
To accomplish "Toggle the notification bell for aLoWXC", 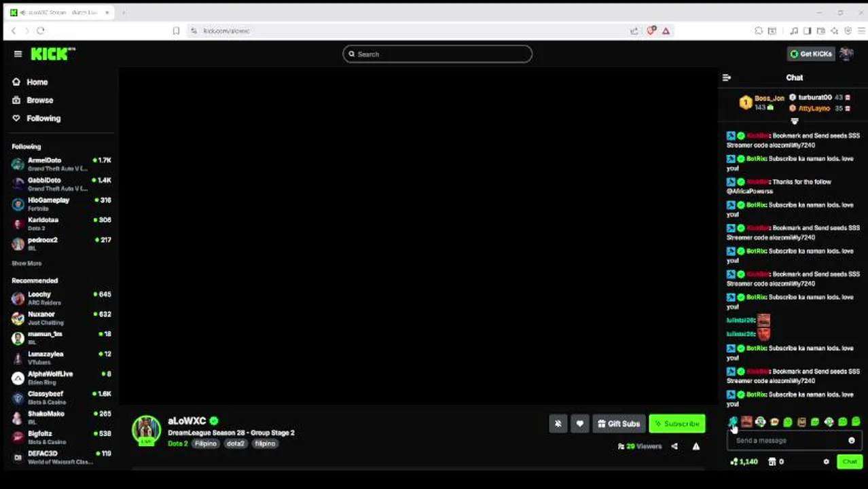I will [558, 424].
